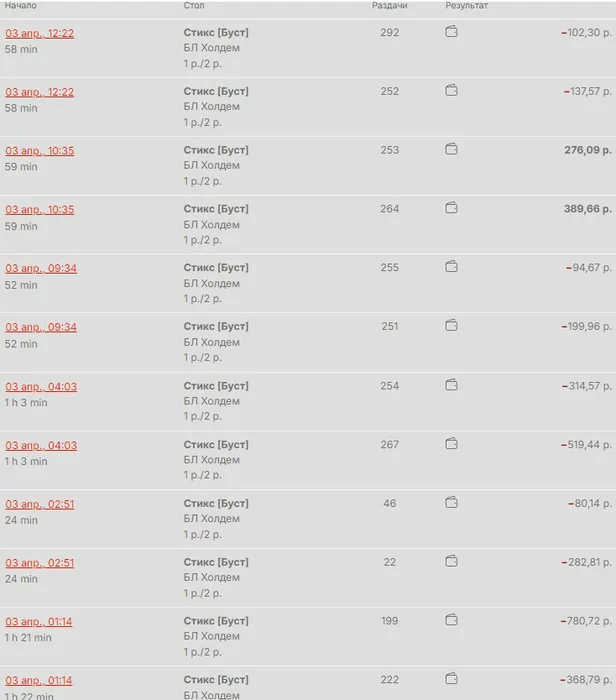The image size is (616, 700).
Task: Open the 10:35 session link with 253 hands
Action: pyautogui.click(x=40, y=151)
